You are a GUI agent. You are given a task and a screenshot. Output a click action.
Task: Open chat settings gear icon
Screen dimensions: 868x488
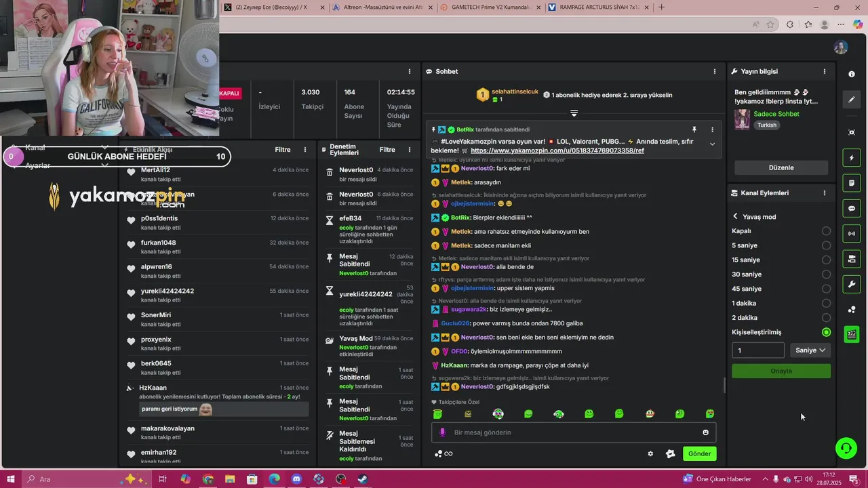tap(650, 454)
